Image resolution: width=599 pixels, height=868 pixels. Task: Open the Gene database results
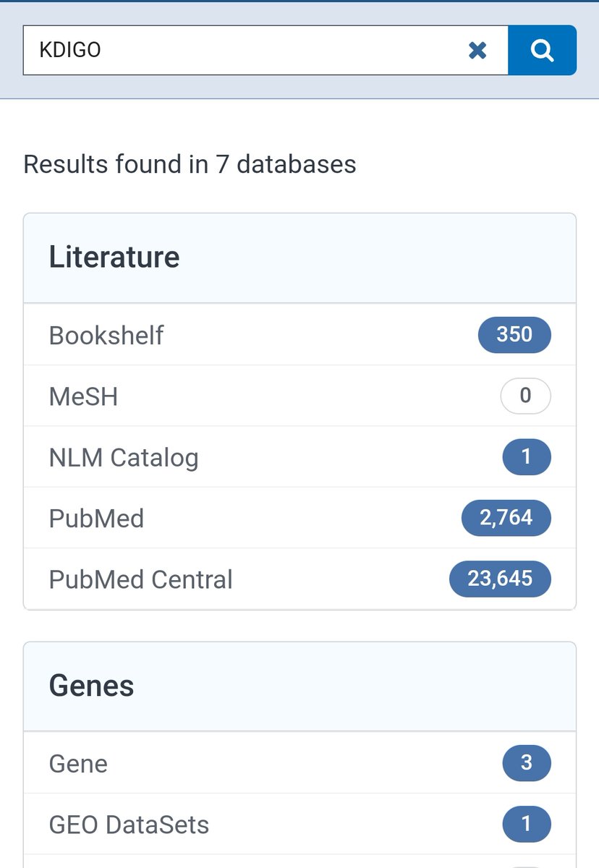click(78, 764)
